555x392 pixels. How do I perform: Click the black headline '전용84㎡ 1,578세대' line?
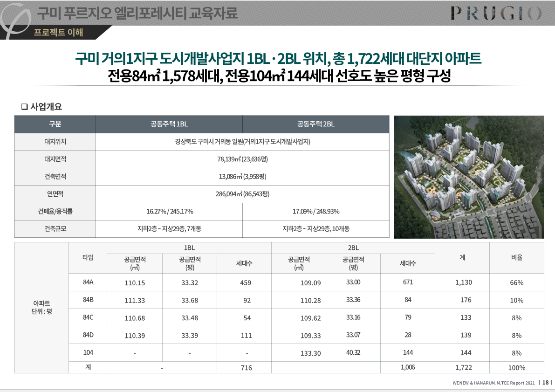click(279, 76)
